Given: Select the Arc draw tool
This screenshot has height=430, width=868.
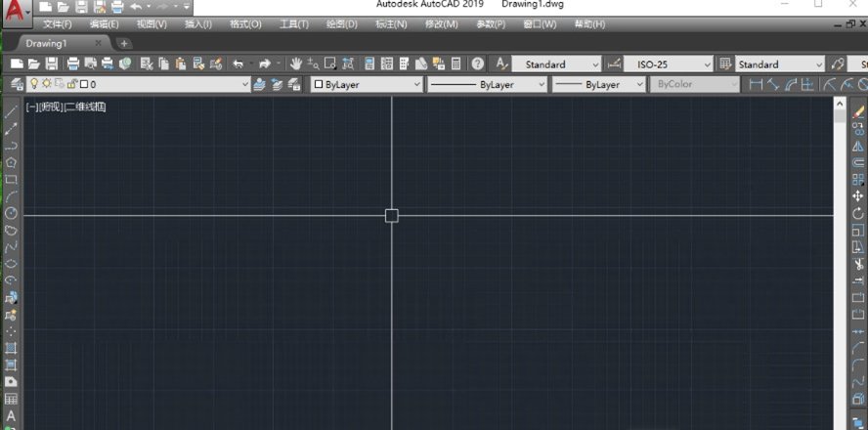Looking at the screenshot, I should pyautogui.click(x=11, y=195).
